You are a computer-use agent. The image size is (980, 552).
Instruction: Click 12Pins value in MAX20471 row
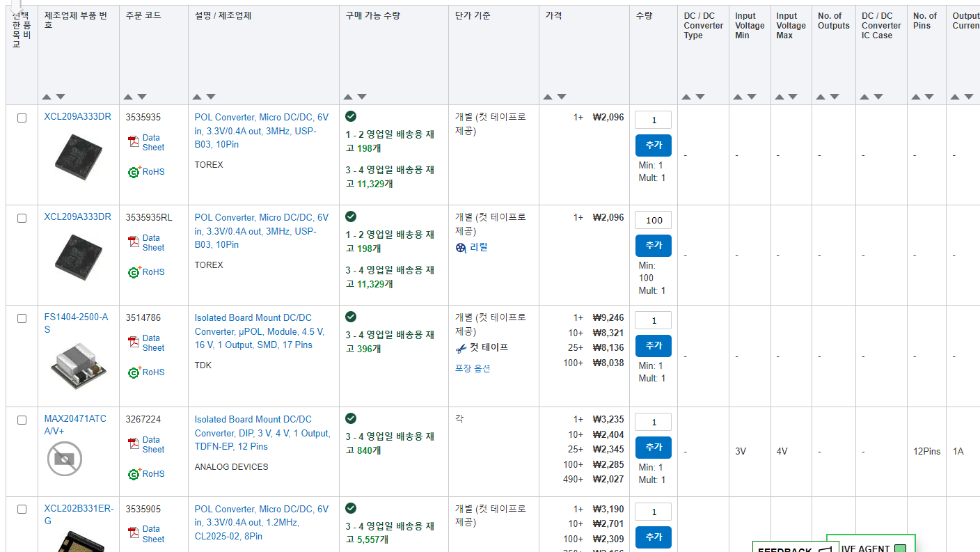click(x=927, y=451)
